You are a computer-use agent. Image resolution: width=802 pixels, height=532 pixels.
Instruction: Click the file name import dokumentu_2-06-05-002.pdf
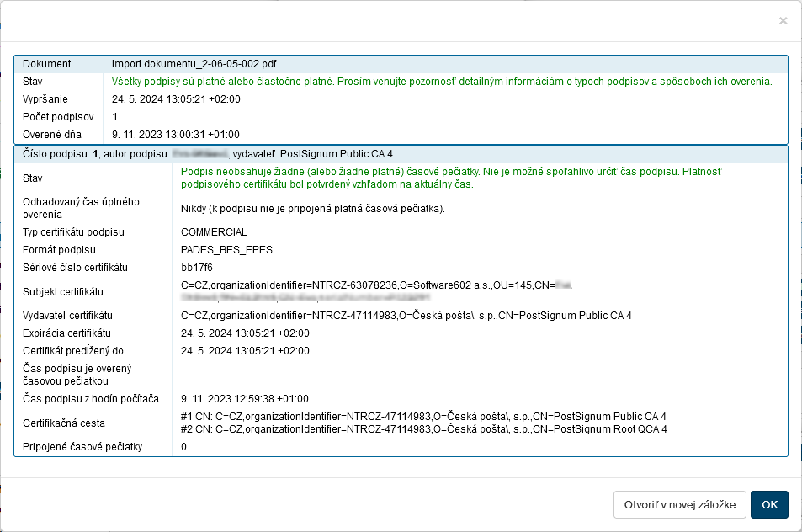(194, 64)
